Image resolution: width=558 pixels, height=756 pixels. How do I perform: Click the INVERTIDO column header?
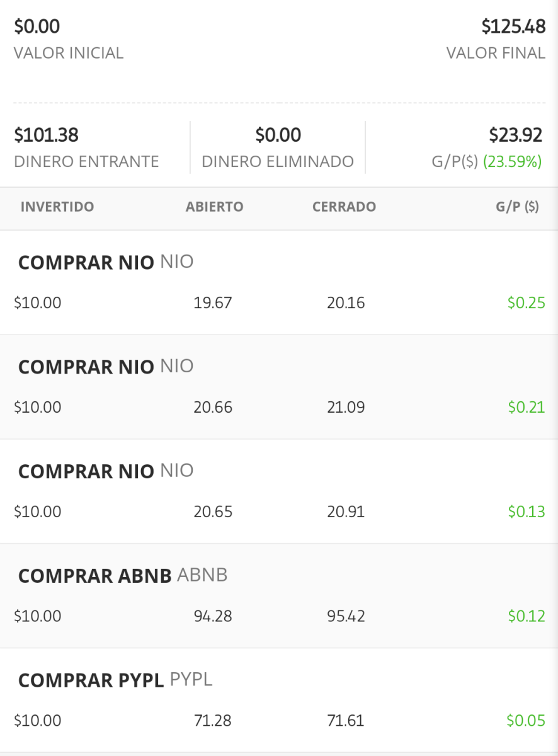tap(57, 207)
